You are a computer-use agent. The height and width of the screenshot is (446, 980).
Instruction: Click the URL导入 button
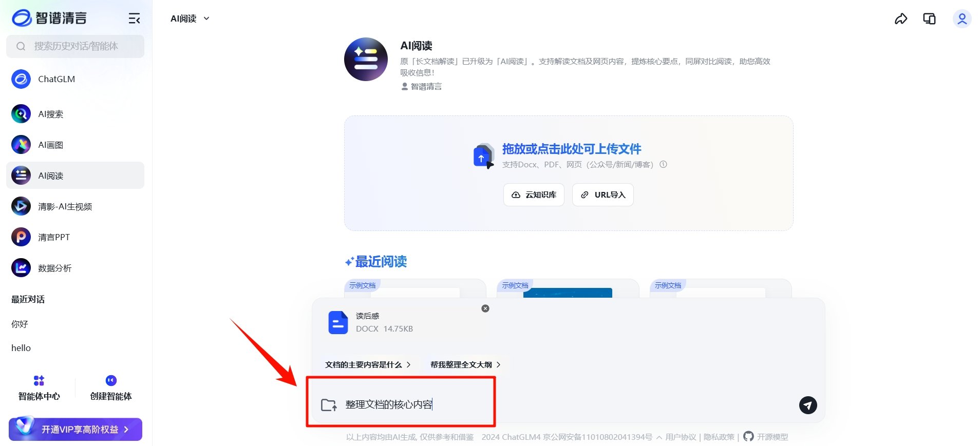602,195
